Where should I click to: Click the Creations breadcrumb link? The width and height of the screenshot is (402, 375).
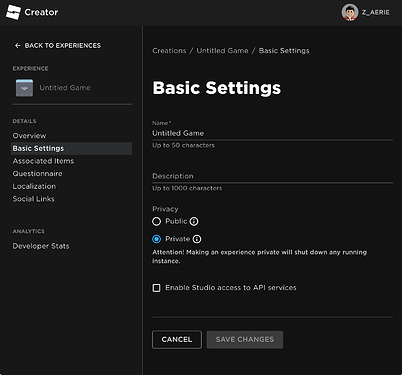point(169,51)
